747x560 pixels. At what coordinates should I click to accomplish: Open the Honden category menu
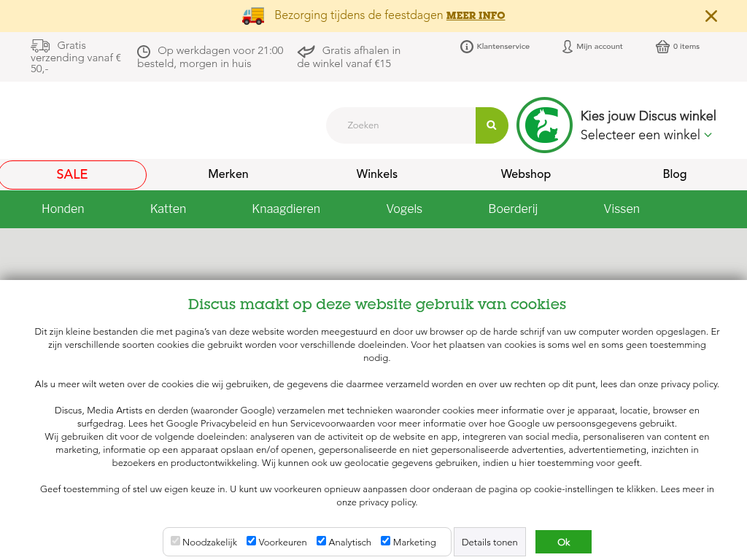pyautogui.click(x=63, y=209)
